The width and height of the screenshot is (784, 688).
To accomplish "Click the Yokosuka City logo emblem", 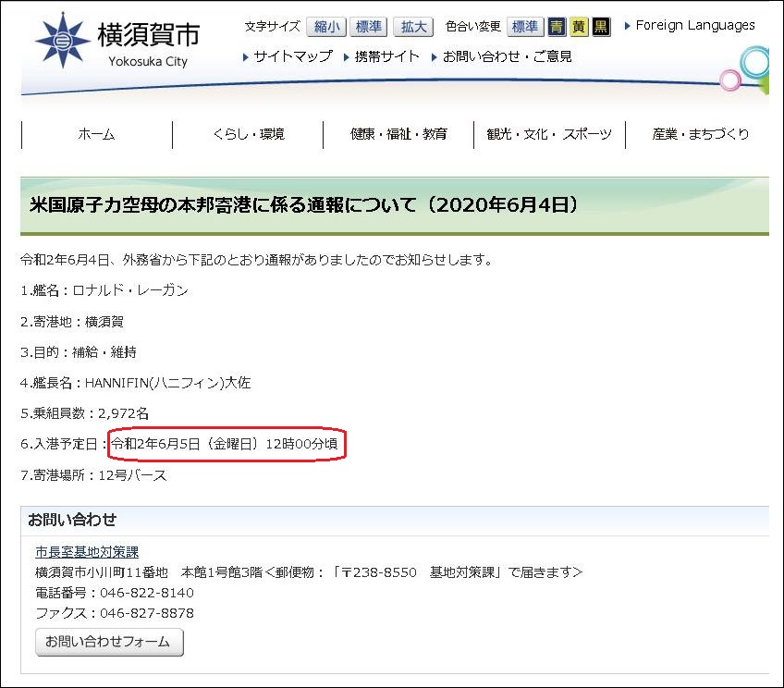I will click(63, 42).
